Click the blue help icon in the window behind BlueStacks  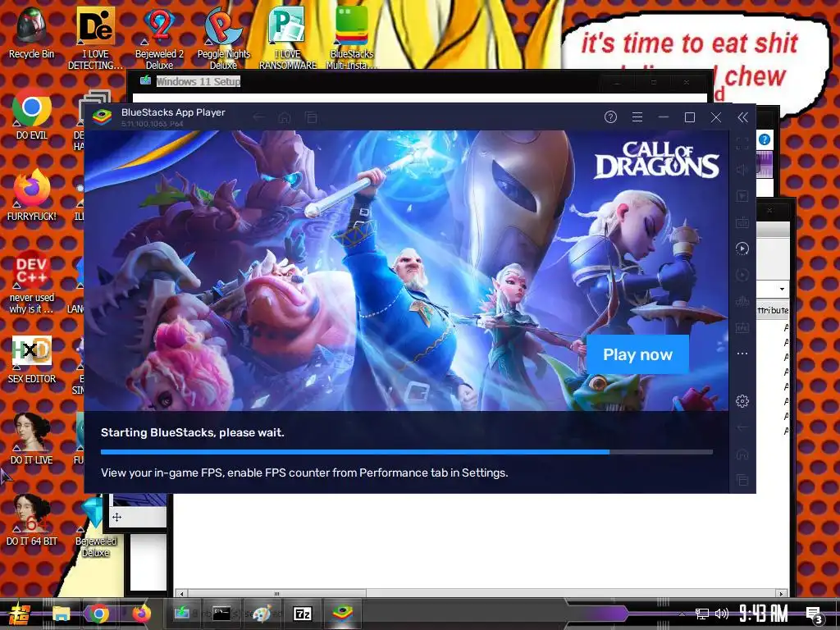click(765, 139)
